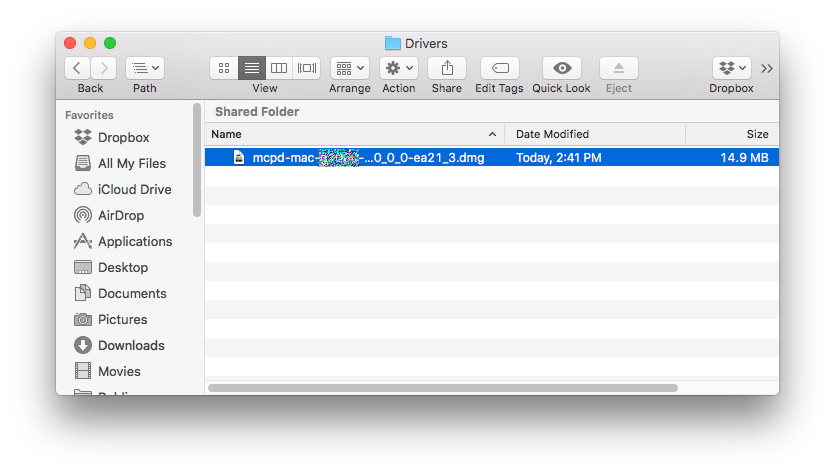Image resolution: width=835 pixels, height=475 pixels.
Task: Click the Today, 2:41 PM date cell
Action: point(559,158)
